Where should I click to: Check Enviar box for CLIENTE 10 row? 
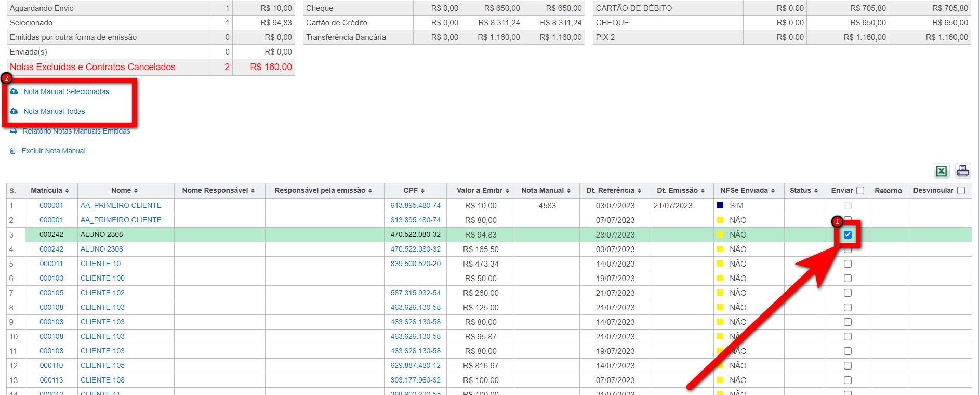pyautogui.click(x=847, y=264)
